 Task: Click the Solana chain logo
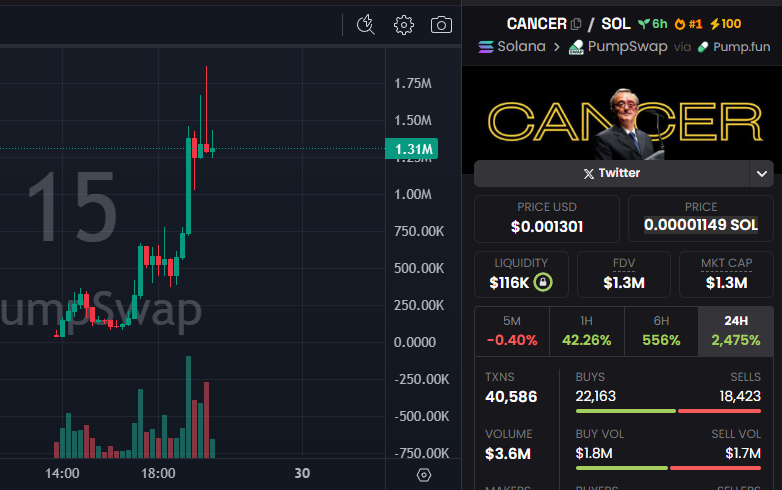coord(486,47)
